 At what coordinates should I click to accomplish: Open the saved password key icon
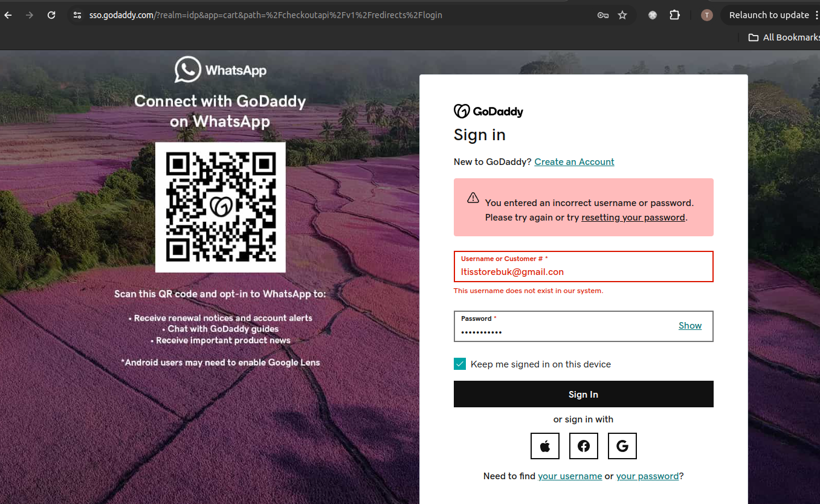pyautogui.click(x=602, y=15)
